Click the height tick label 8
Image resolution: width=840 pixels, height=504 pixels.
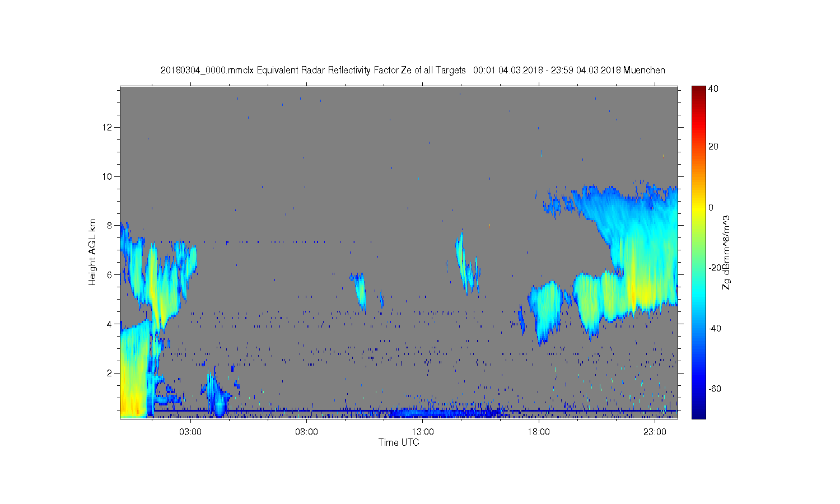[110, 225]
